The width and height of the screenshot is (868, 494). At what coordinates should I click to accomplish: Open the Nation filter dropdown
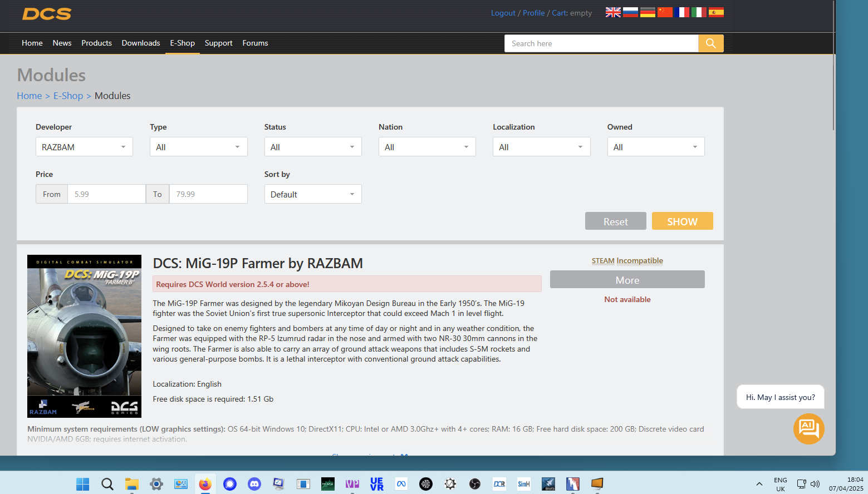tap(427, 147)
